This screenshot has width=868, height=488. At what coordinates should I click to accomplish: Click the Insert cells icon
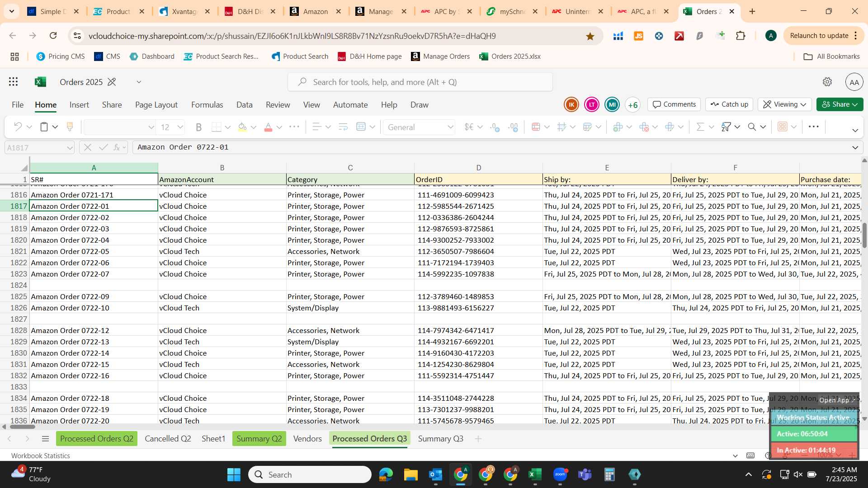point(618,127)
